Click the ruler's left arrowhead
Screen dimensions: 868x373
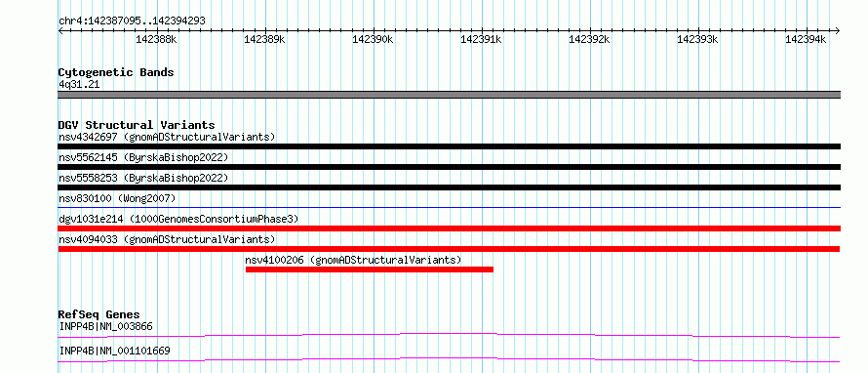[60, 30]
